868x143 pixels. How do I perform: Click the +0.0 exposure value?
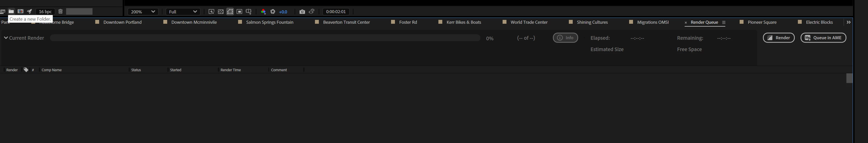pos(283,12)
